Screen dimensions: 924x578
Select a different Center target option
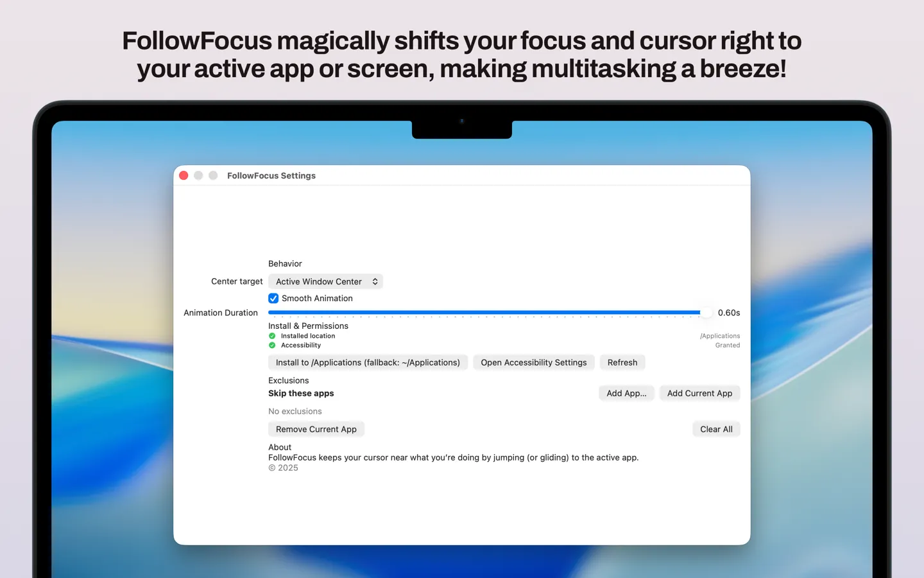[x=325, y=281]
